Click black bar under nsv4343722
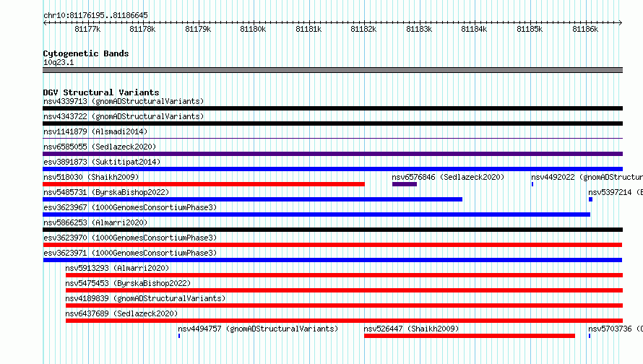 tap(332, 123)
